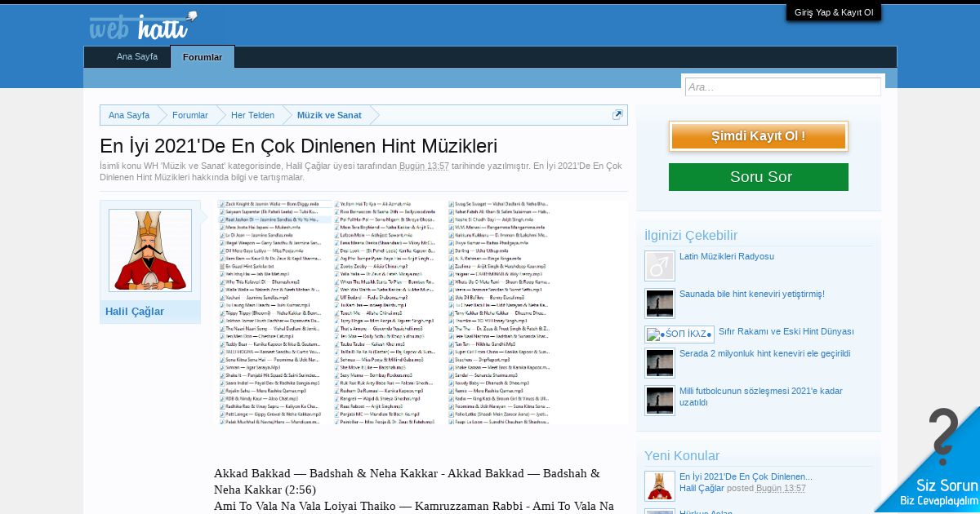Click the Halil Çağlar avatar in Yeni Konular
Screen dimensions: 980x514
pos(660,486)
